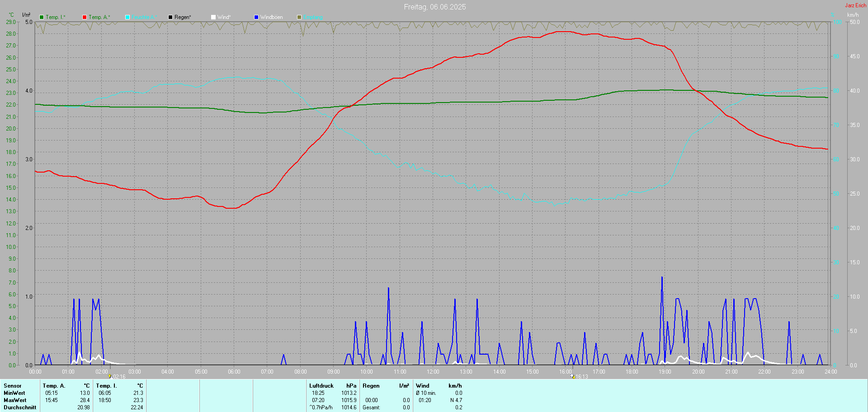Click the 24:00 time axis label
This screenshot has width=868, height=412.
pos(831,372)
